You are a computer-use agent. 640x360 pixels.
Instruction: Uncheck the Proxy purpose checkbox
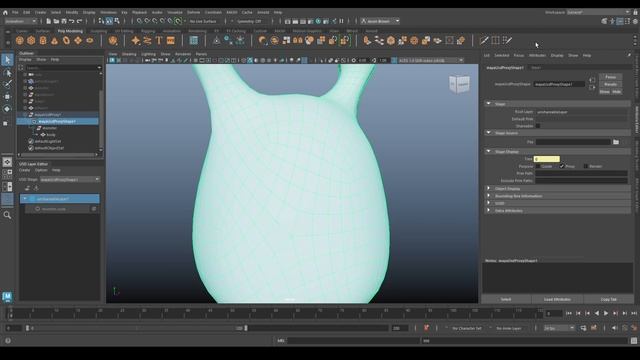(x=562, y=166)
